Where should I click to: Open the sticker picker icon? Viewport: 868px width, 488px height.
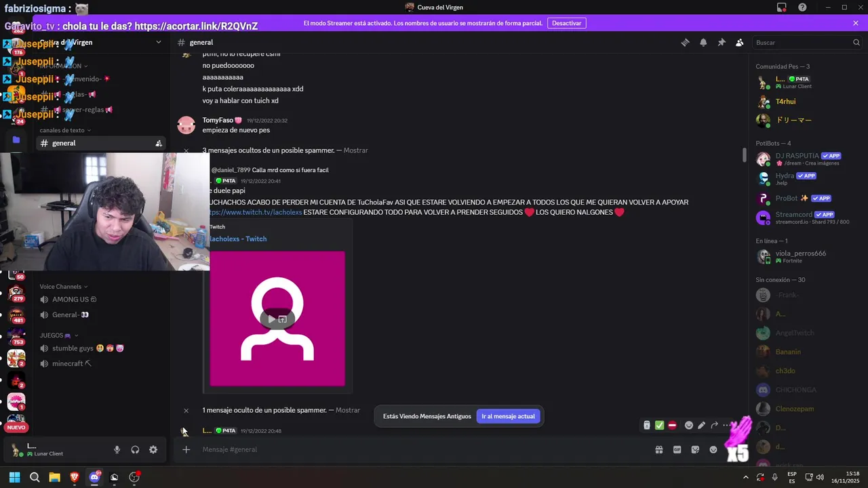click(x=695, y=449)
